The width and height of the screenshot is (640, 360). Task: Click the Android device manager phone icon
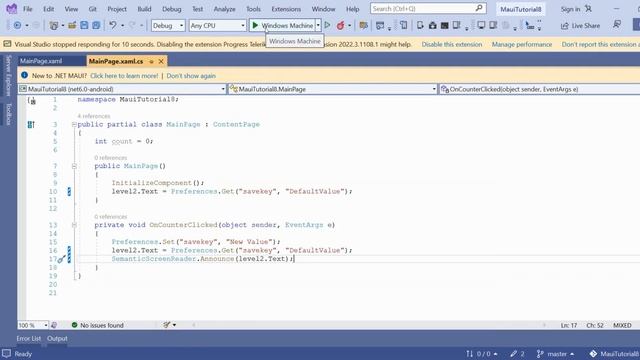[x=420, y=25]
